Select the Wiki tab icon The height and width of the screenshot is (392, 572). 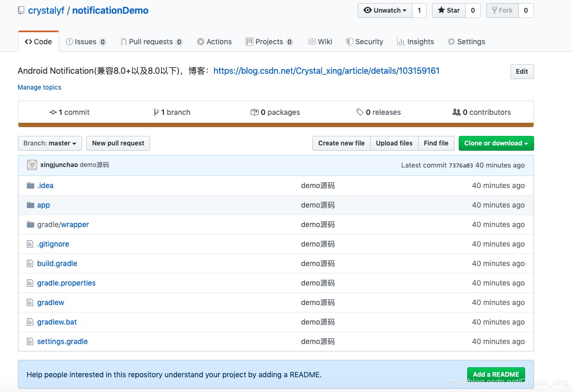[311, 41]
